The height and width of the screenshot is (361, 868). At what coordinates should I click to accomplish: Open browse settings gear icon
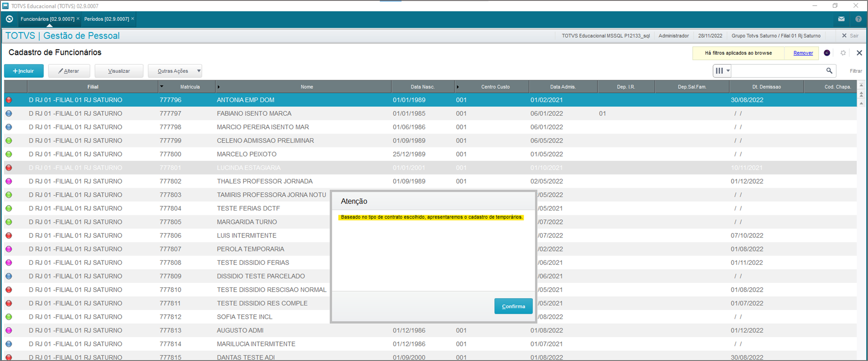[843, 53]
